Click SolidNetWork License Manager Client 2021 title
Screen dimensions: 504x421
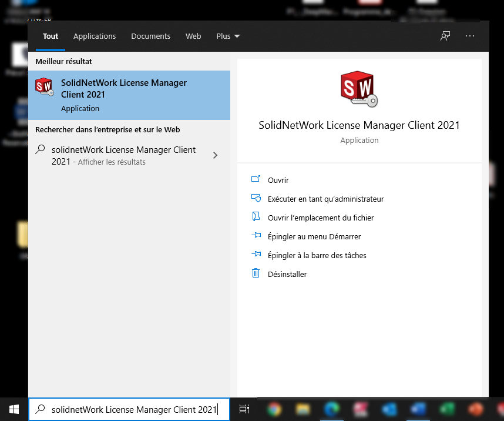[359, 125]
